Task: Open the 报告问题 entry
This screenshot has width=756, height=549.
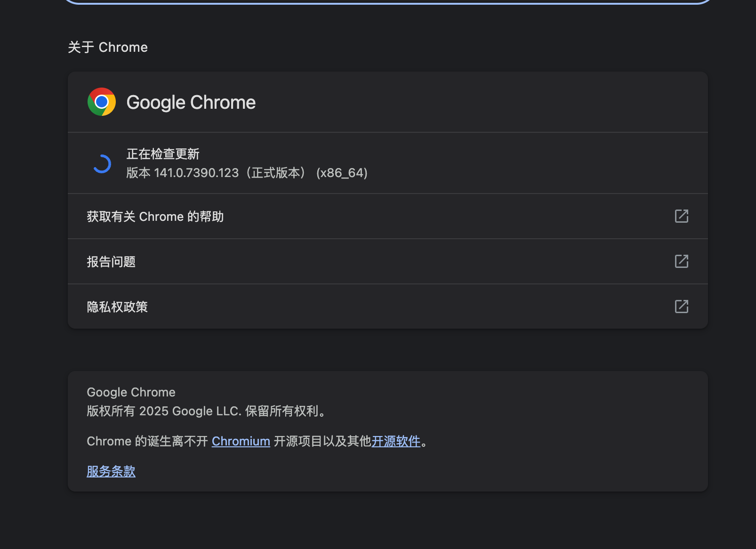Action: point(111,261)
